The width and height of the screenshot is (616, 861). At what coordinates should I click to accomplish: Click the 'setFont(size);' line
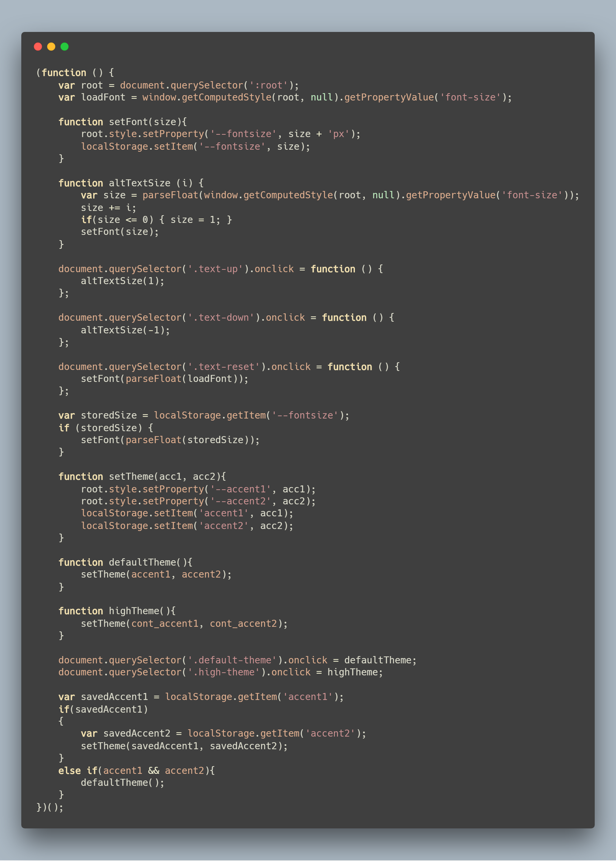(x=120, y=232)
